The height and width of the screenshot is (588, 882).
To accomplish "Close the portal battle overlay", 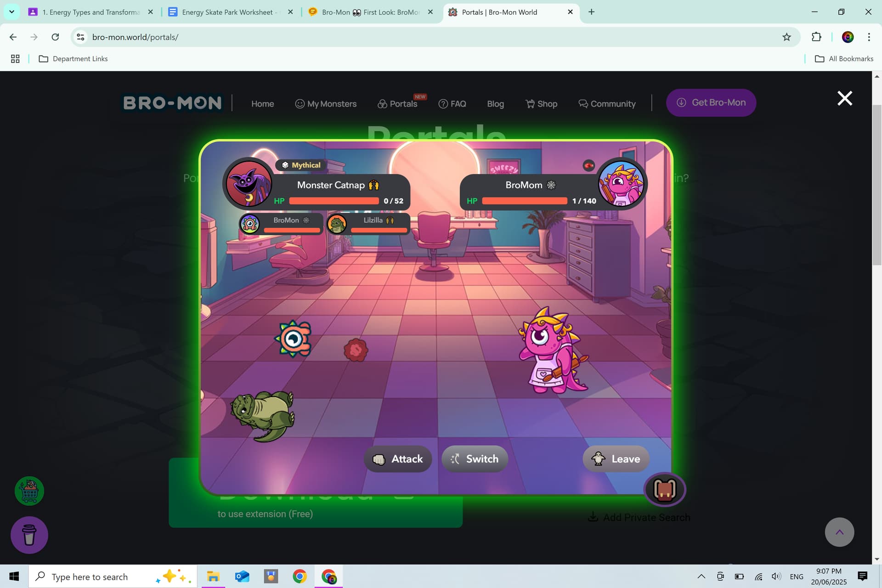I will 844,98.
